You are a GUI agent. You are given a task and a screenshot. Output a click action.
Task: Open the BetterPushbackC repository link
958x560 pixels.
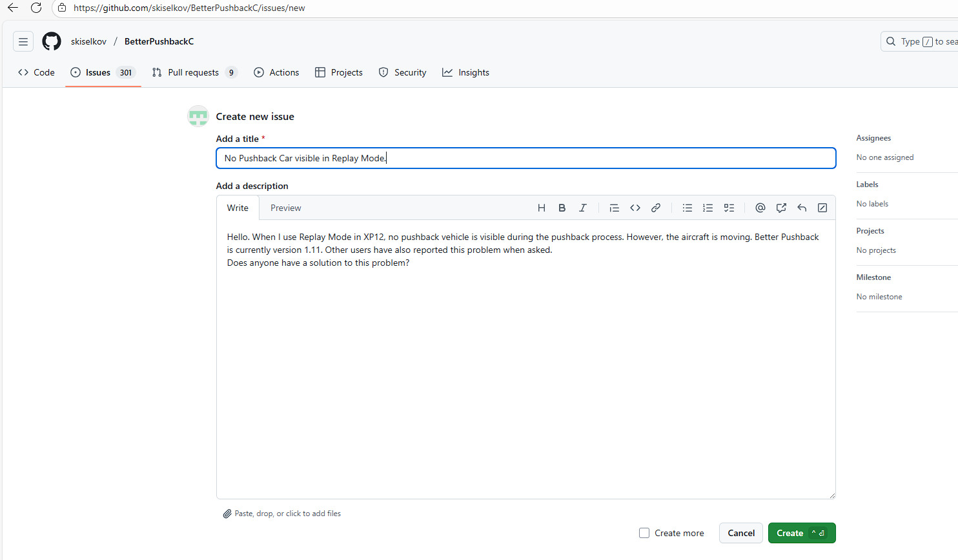pyautogui.click(x=159, y=41)
